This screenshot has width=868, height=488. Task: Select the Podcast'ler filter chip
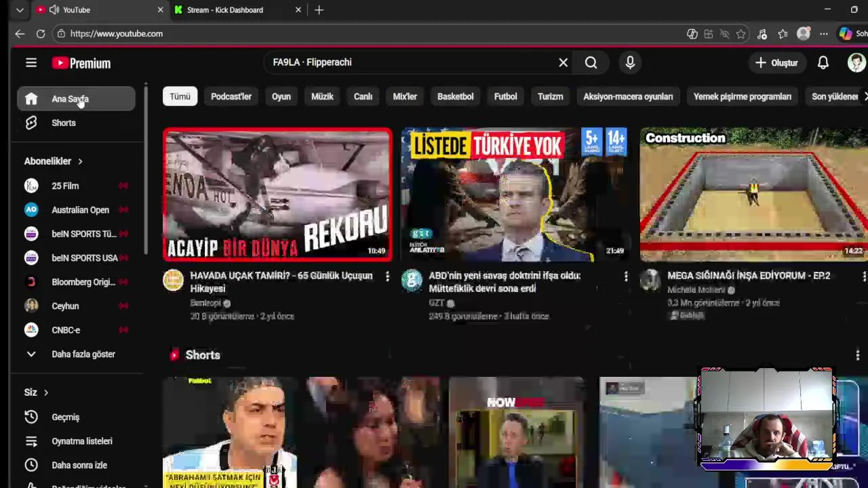tap(231, 97)
